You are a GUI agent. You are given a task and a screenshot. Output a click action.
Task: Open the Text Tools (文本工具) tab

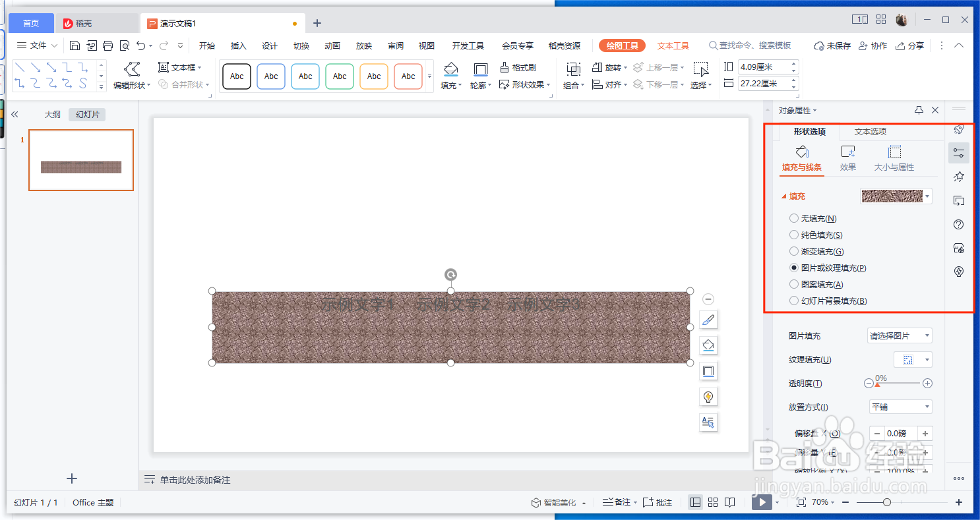click(x=673, y=45)
